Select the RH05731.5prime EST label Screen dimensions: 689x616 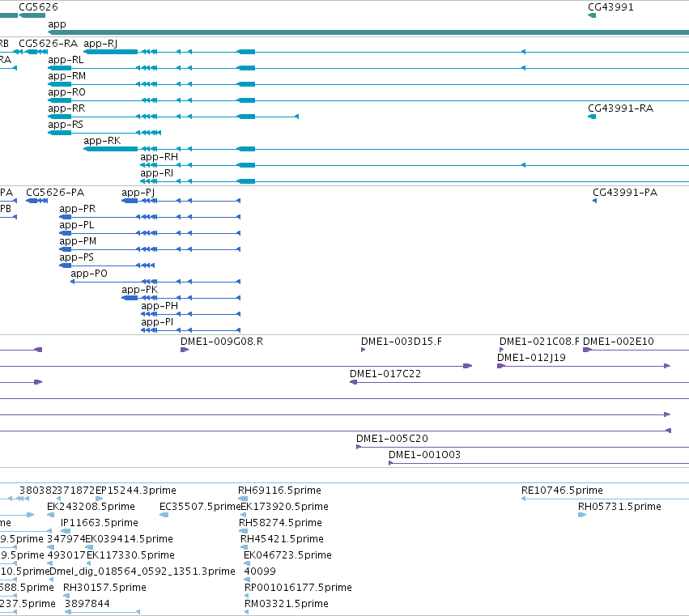click(x=619, y=507)
